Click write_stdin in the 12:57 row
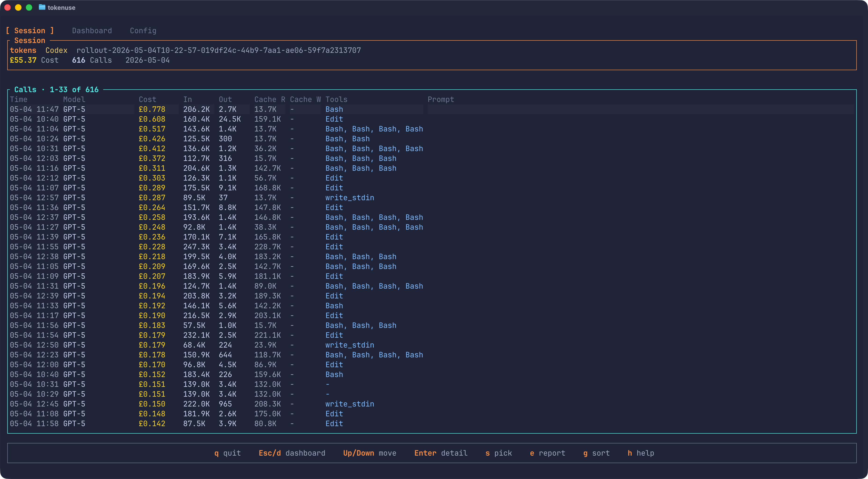Viewport: 868px width, 479px height. tap(350, 198)
